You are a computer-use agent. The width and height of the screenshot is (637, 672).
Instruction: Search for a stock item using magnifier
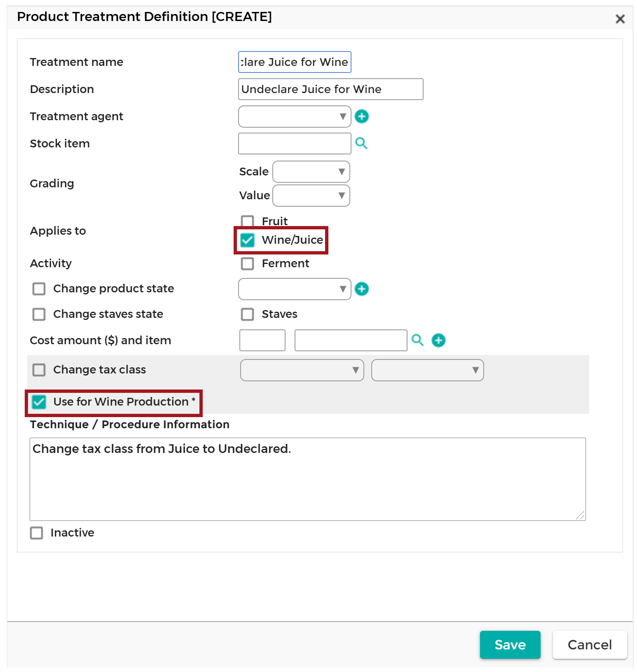361,143
